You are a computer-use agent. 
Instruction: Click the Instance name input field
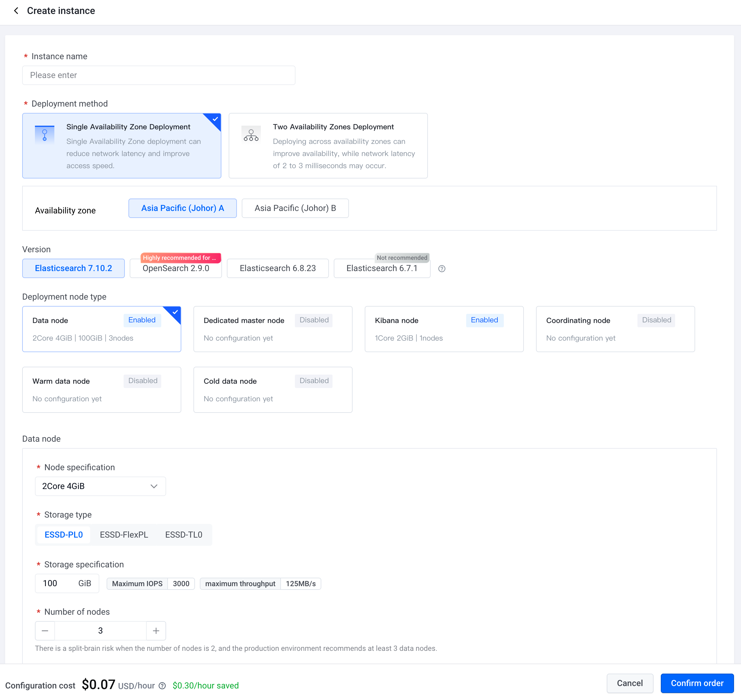159,75
